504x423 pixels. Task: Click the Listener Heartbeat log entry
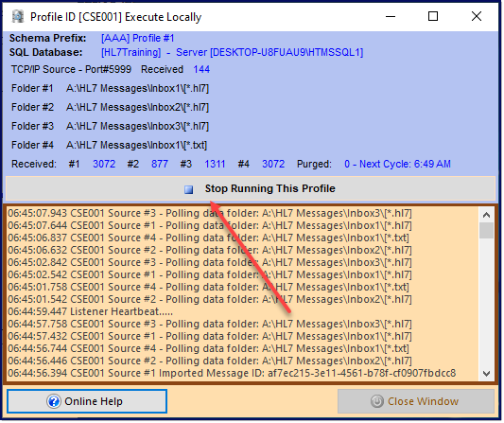[x=91, y=312]
